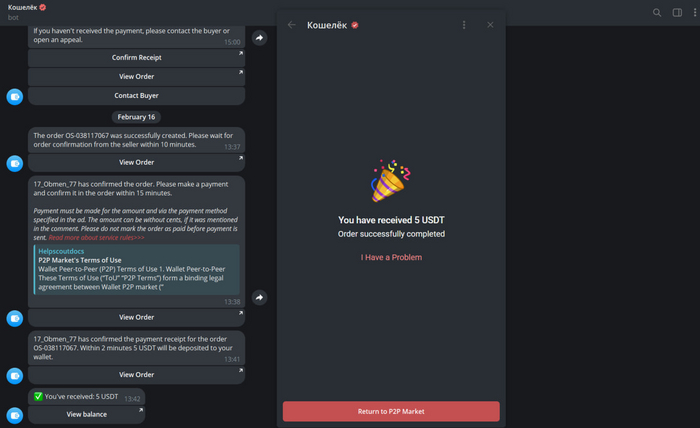Click the search icon in chat header

(x=657, y=12)
